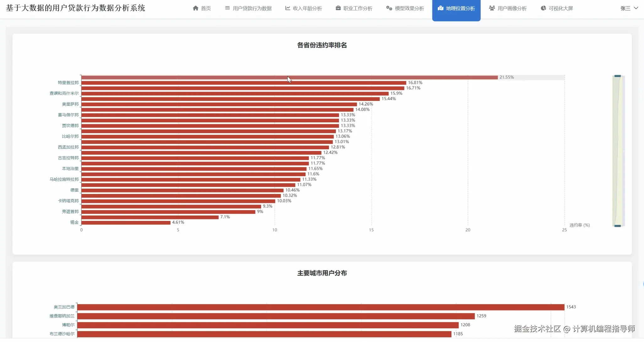Click the home icon in navbar
The image size is (644, 342).
click(195, 8)
